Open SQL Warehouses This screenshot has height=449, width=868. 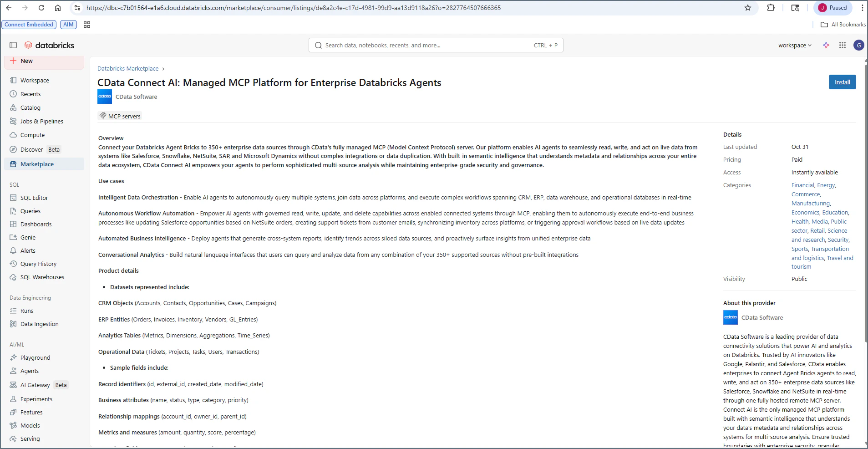(x=44, y=277)
